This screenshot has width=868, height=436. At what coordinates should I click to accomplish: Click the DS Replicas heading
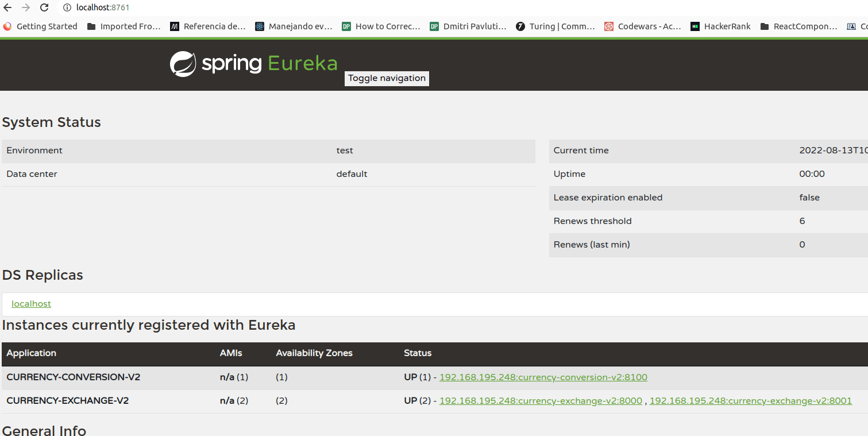43,275
